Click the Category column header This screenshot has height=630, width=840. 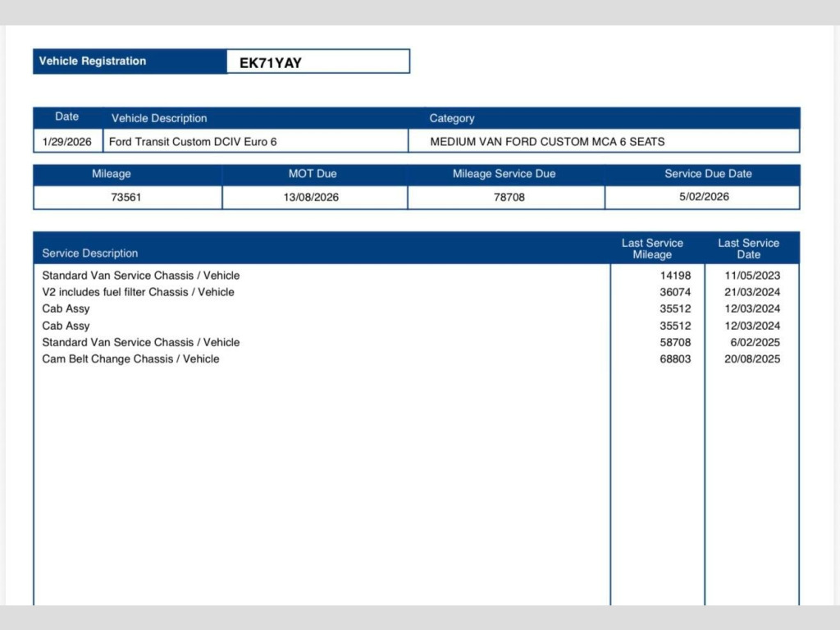pyautogui.click(x=452, y=118)
